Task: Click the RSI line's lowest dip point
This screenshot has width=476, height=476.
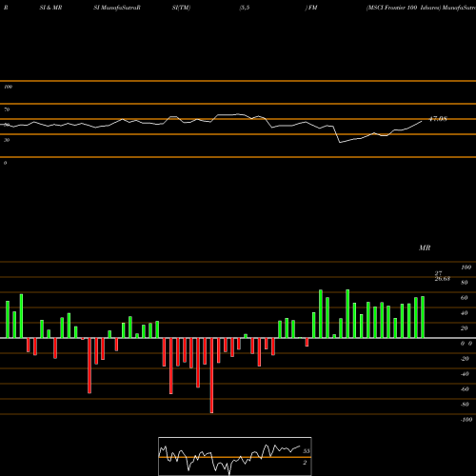Action: click(340, 143)
